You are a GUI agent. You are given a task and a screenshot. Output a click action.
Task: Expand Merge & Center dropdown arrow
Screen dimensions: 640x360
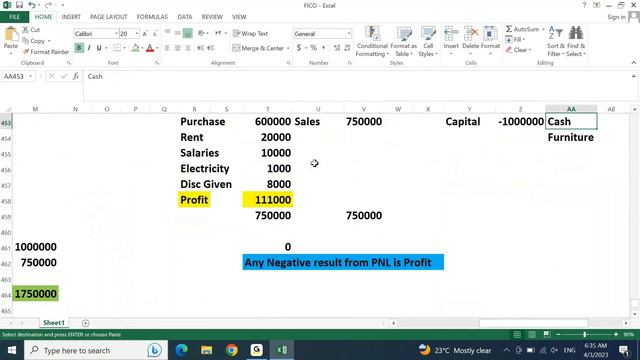288,48
